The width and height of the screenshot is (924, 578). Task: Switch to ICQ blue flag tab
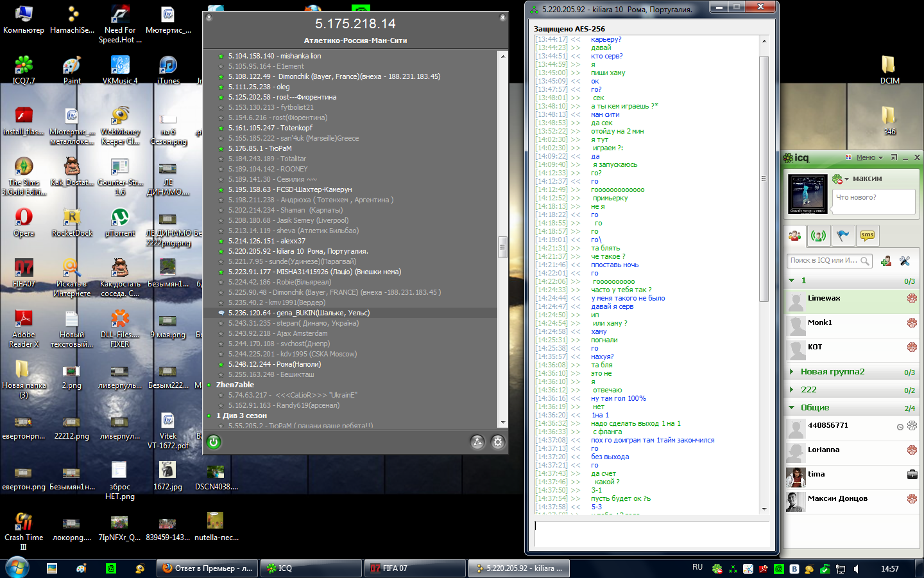pos(843,236)
